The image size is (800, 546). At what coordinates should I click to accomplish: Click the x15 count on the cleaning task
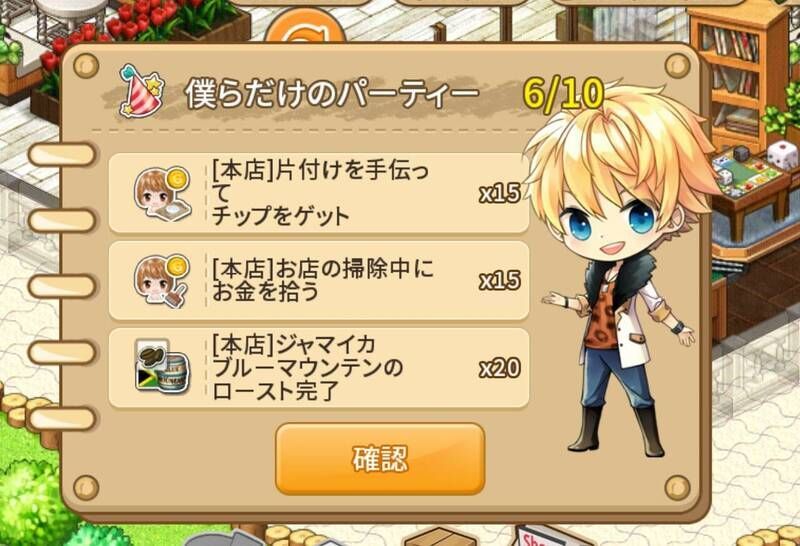coord(499,281)
